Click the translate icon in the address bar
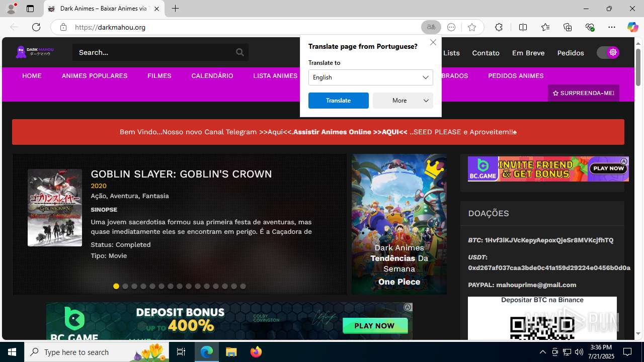The height and width of the screenshot is (362, 644). coord(431,27)
